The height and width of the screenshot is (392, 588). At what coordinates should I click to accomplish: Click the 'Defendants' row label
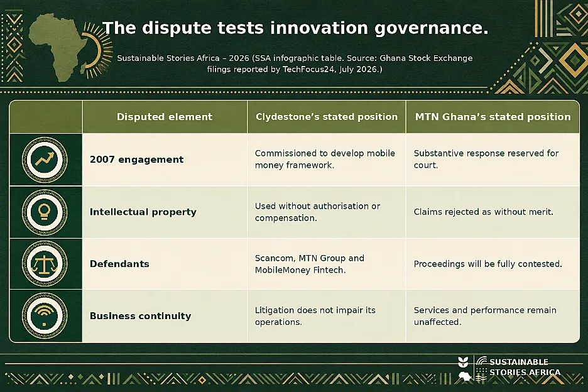point(119,264)
